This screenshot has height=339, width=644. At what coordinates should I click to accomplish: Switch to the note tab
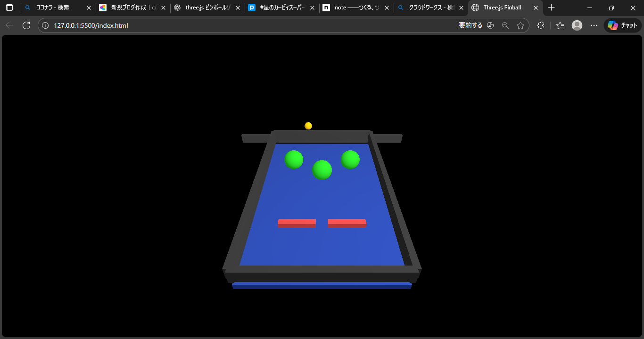(x=354, y=8)
